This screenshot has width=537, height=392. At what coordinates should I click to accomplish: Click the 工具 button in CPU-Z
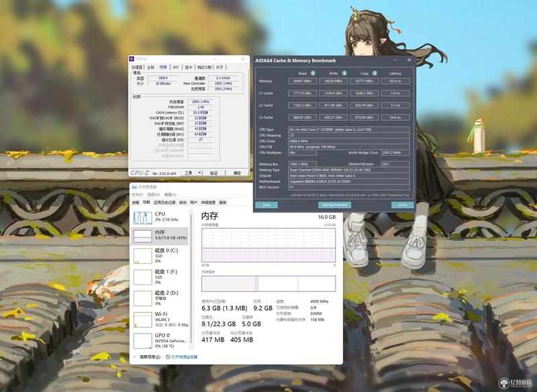189,173
